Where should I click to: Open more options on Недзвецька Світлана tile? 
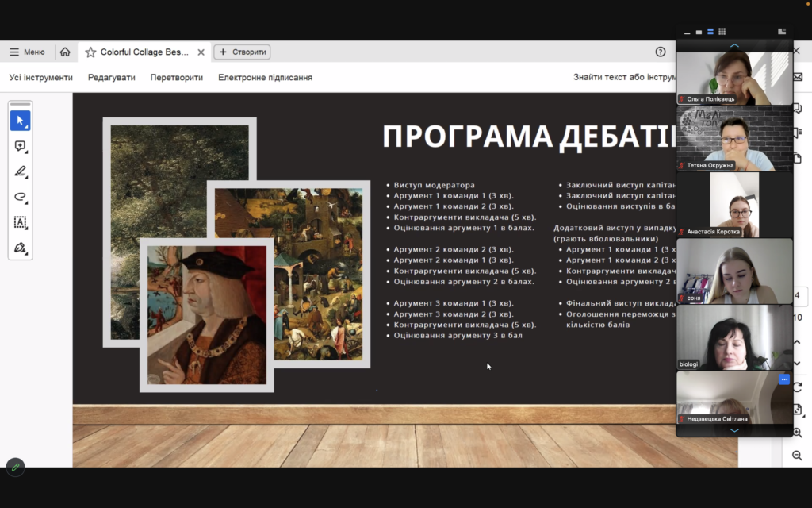(x=784, y=379)
